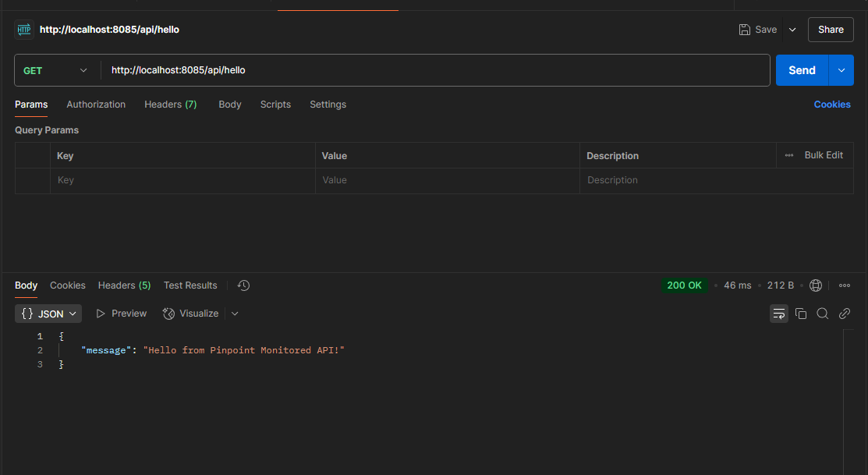Viewport: 868px width, 475px height.
Task: Click the "Hello from Pinpoint Monitored API!" value
Action: pyautogui.click(x=243, y=350)
